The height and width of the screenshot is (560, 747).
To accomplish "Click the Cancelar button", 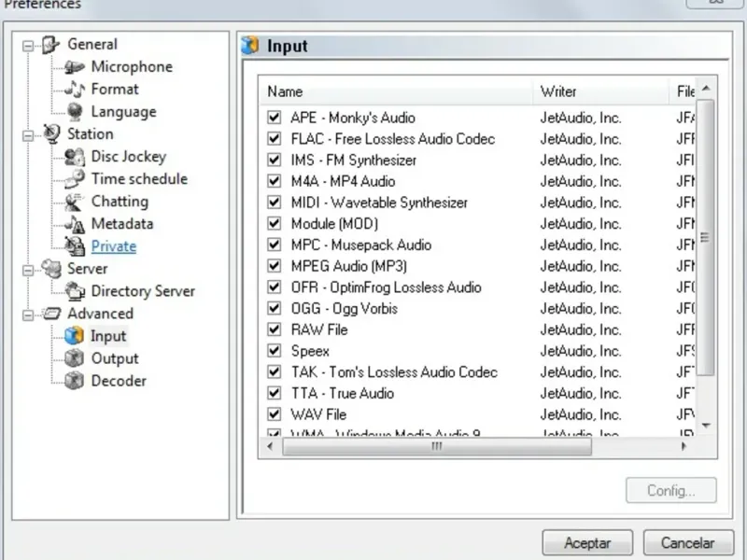I will [688, 543].
